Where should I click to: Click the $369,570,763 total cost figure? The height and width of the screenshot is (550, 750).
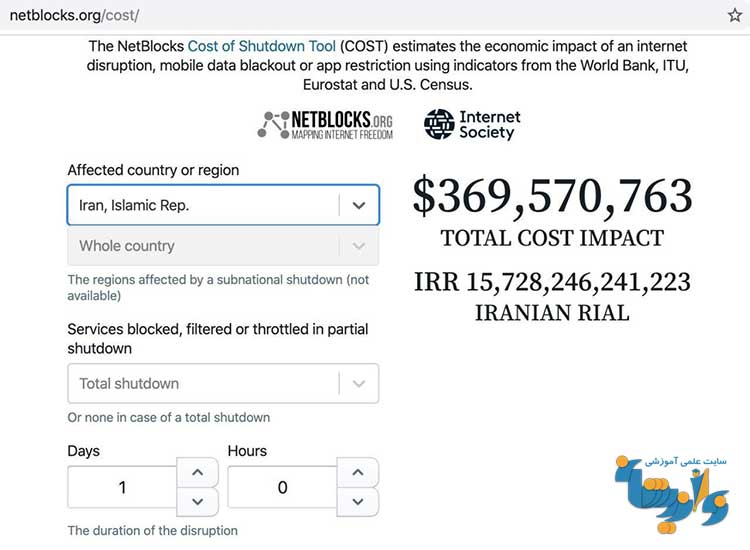pyautogui.click(x=552, y=196)
